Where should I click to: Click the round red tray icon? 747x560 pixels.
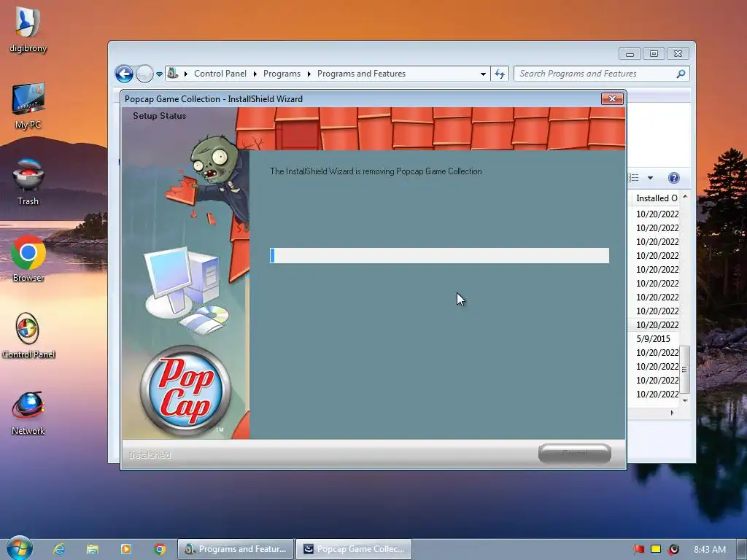[673, 549]
